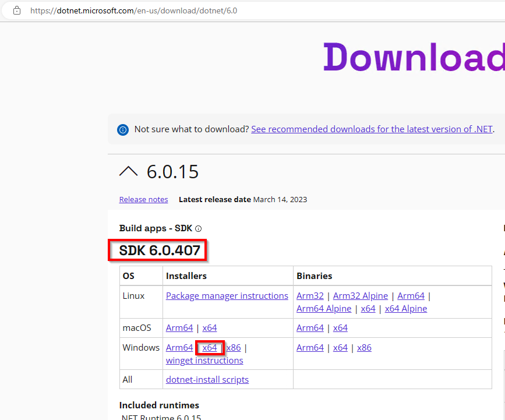505x420 pixels.
Task: Click the URL in the address bar
Action: pos(133,10)
